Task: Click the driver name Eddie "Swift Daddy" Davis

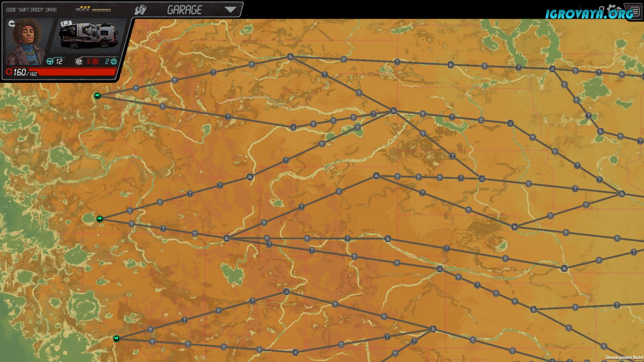Action: 31,9
